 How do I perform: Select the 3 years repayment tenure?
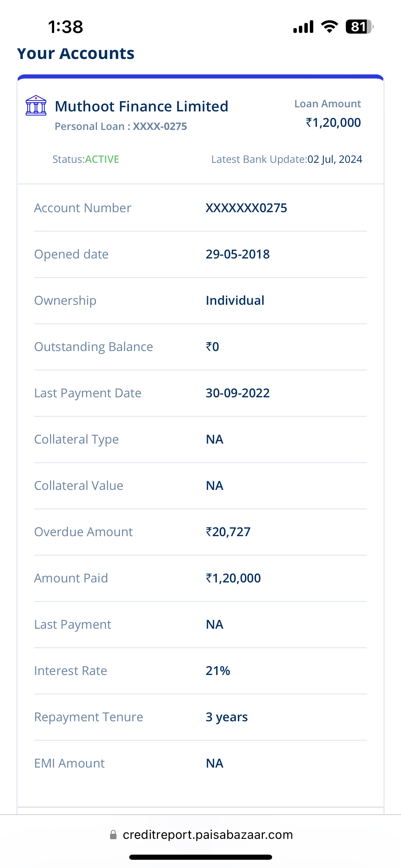(x=227, y=717)
